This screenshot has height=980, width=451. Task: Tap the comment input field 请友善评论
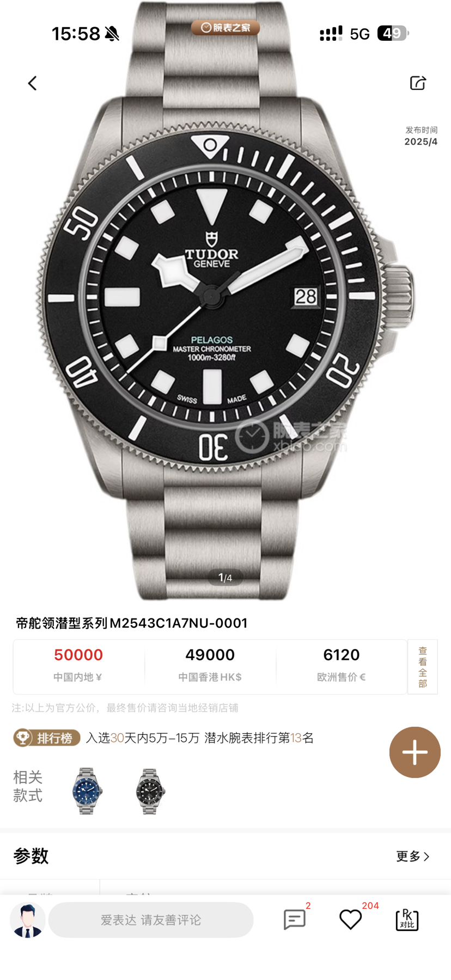[151, 920]
